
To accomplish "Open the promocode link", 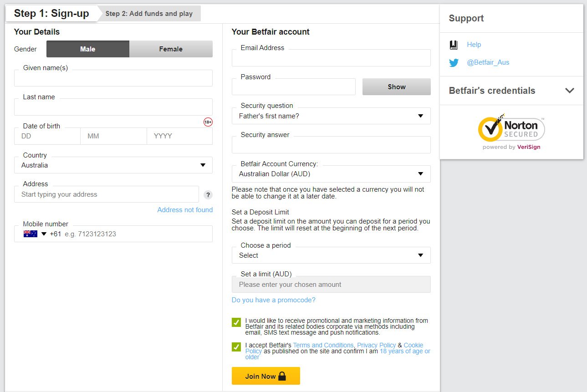I will click(x=273, y=300).
